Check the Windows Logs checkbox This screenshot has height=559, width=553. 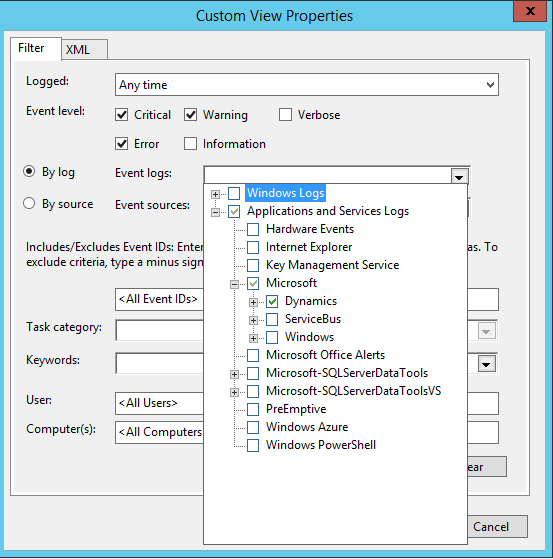[x=234, y=194]
